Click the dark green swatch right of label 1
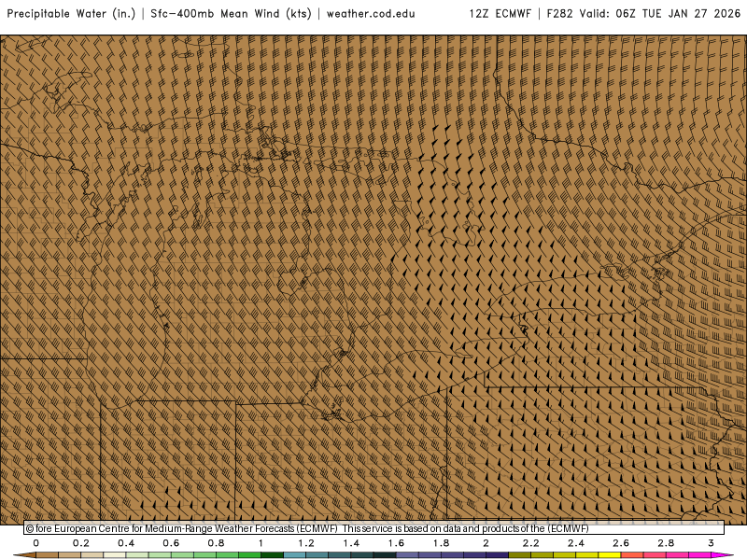 click(x=272, y=555)
